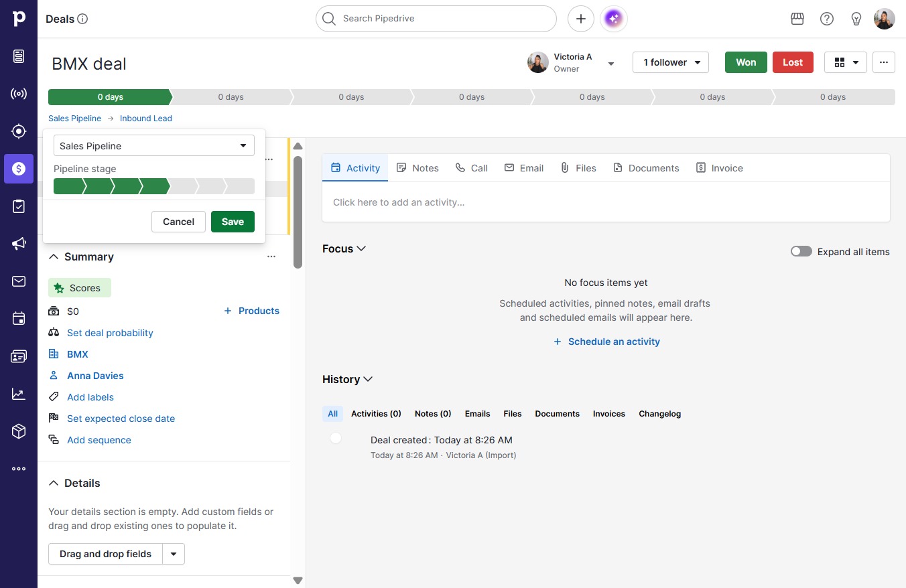Open the deal more options ellipsis button
The image size is (906, 588).
click(884, 62)
